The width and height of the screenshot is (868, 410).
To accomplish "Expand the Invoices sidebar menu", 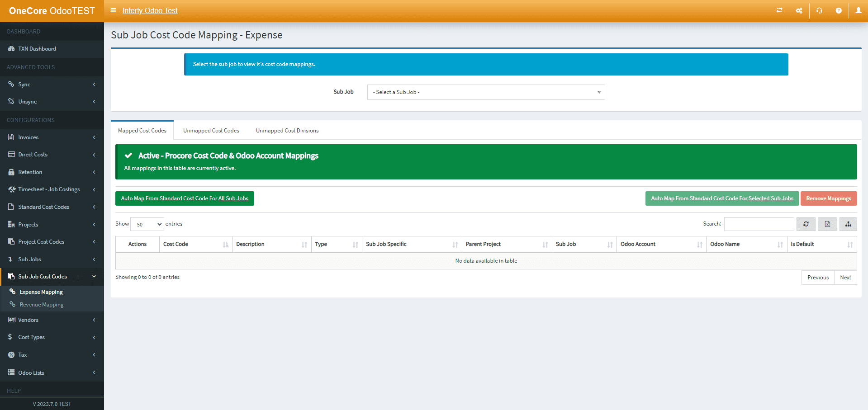I will [x=52, y=137].
